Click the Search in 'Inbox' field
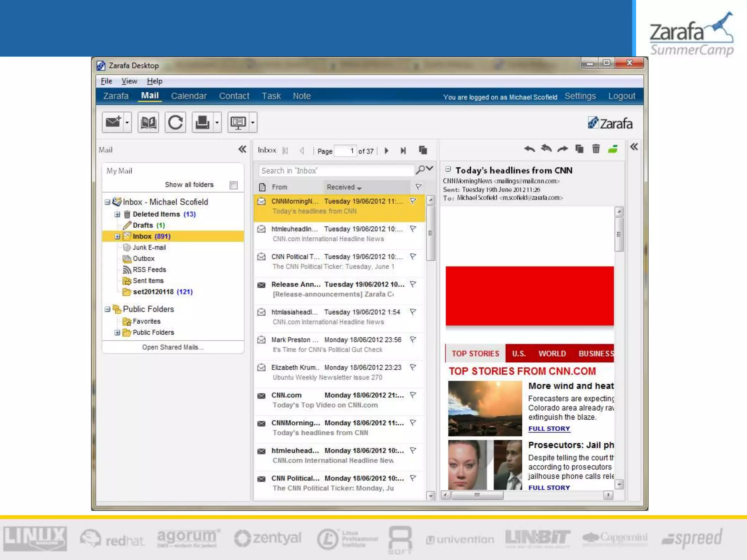The width and height of the screenshot is (747, 560). coord(336,171)
